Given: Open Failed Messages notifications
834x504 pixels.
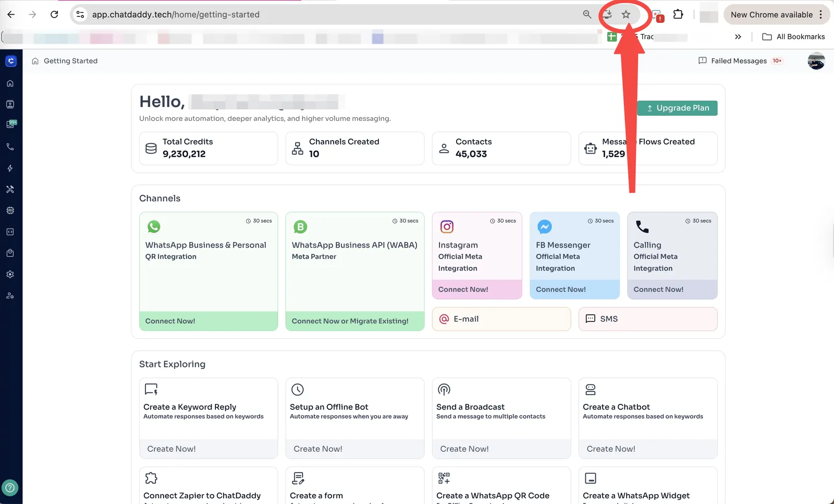Looking at the screenshot, I should click(x=739, y=61).
